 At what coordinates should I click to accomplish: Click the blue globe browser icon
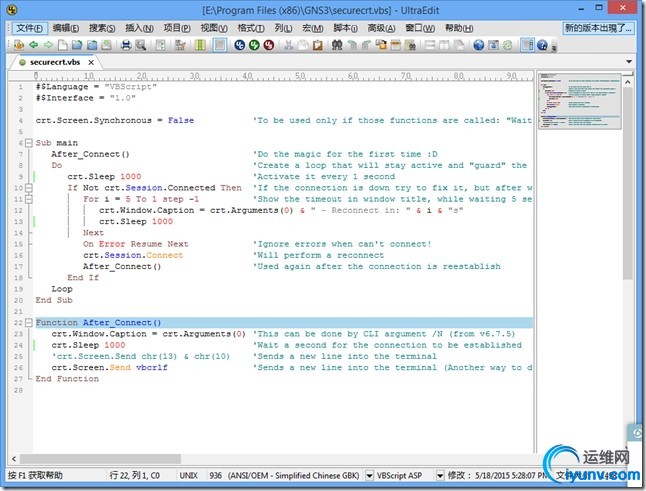point(478,44)
